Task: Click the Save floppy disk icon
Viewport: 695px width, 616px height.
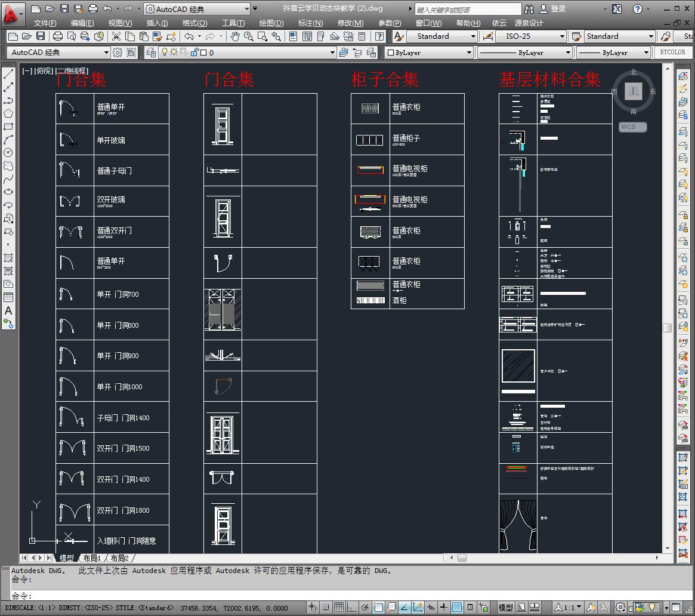Action: coord(41,36)
